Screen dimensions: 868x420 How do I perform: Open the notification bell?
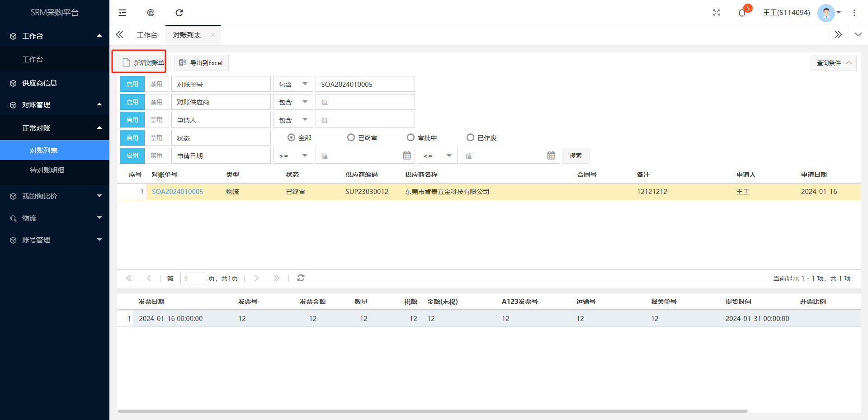point(741,13)
